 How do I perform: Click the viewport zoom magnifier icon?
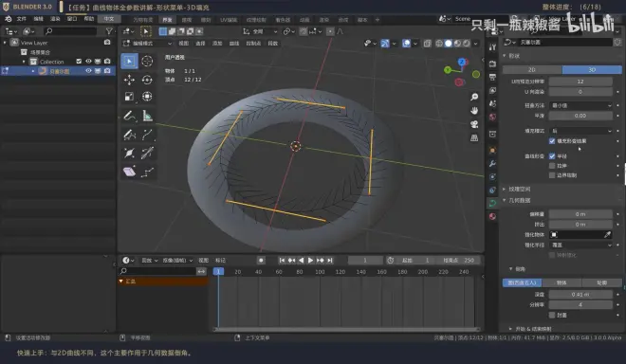pos(474,97)
